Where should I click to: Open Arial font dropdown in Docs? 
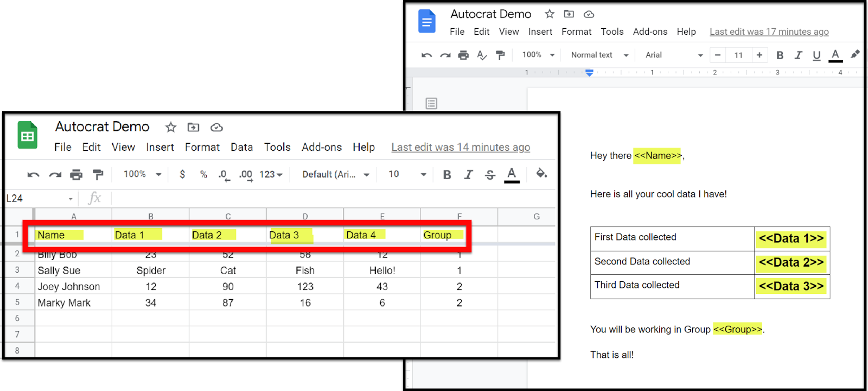(674, 55)
